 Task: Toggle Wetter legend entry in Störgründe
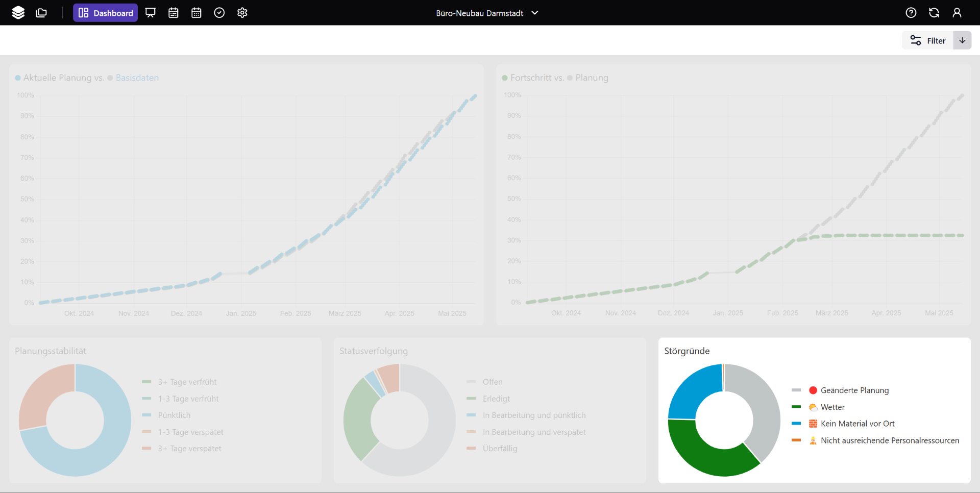[832, 407]
